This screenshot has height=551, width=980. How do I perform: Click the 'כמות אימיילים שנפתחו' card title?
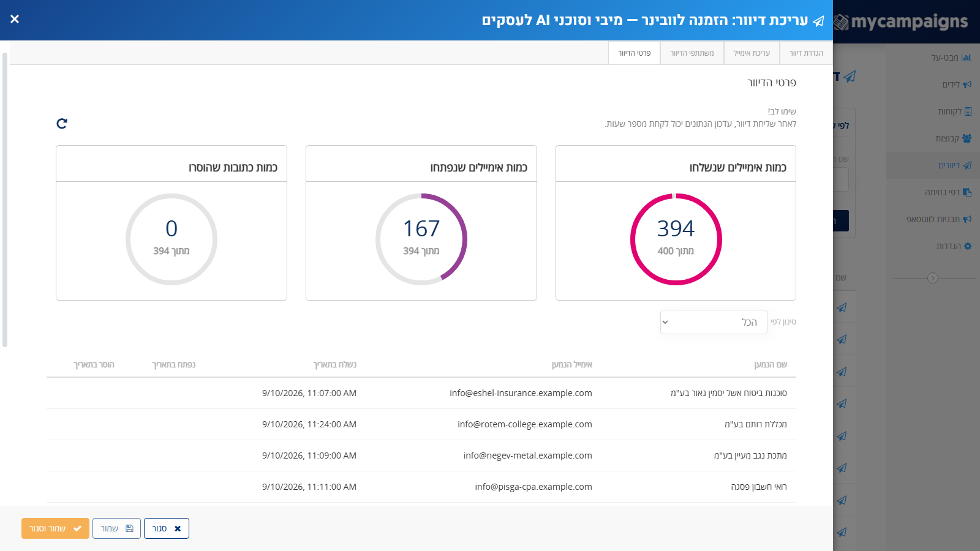(479, 168)
